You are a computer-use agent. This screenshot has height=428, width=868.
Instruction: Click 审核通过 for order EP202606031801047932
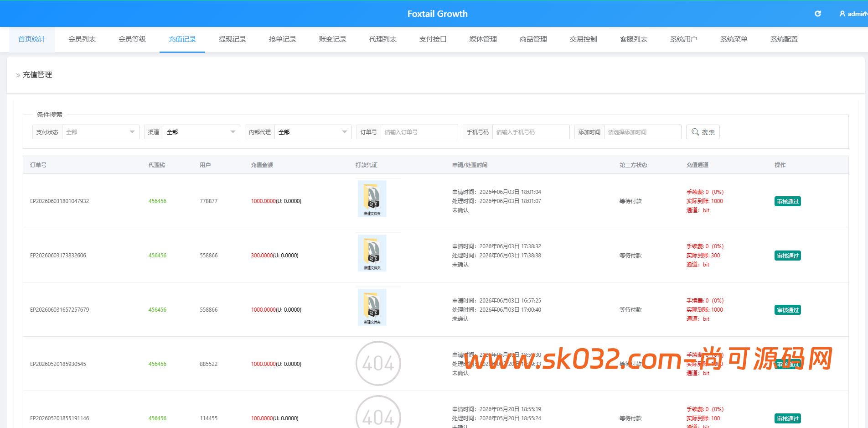pos(788,201)
